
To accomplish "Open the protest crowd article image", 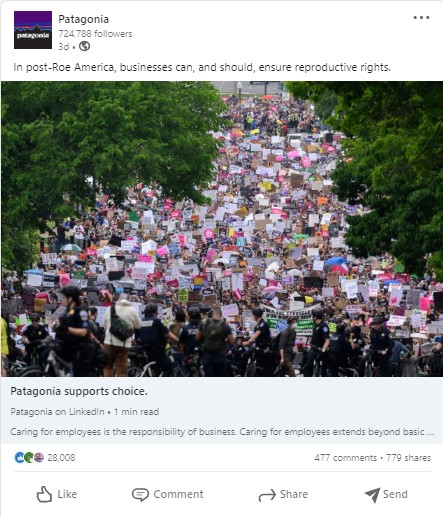I will pos(222,229).
